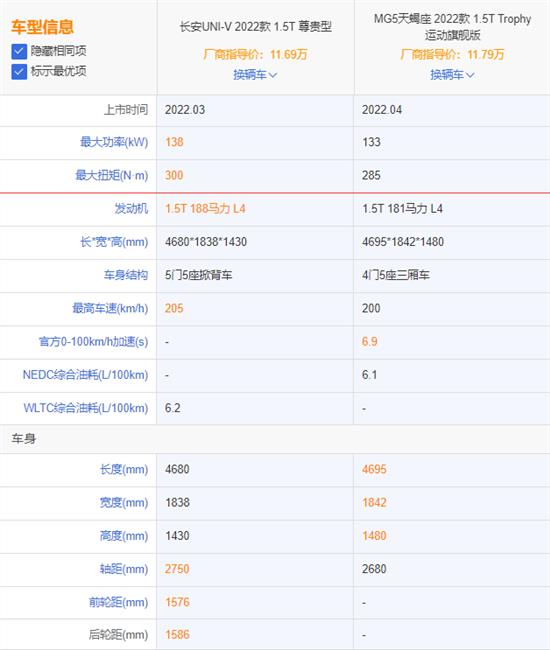Uncheck the 隐藏相同项 checkbox
The width and height of the screenshot is (550, 650).
click(19, 51)
